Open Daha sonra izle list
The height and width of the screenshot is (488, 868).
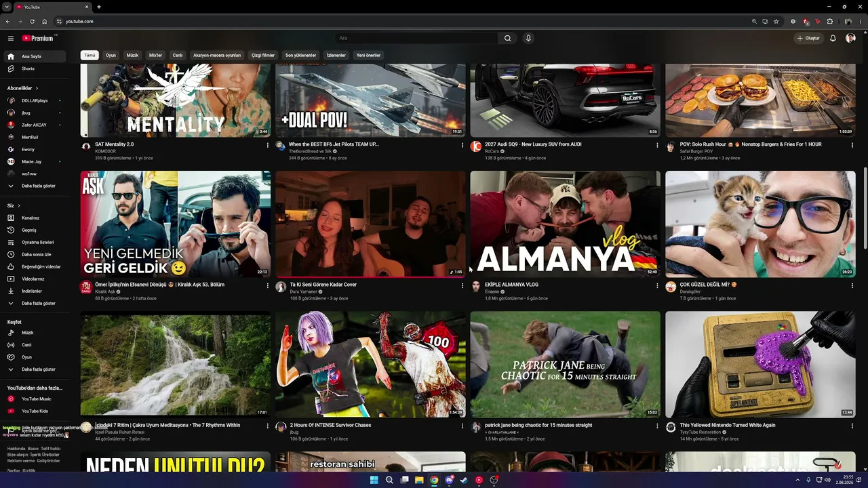37,254
